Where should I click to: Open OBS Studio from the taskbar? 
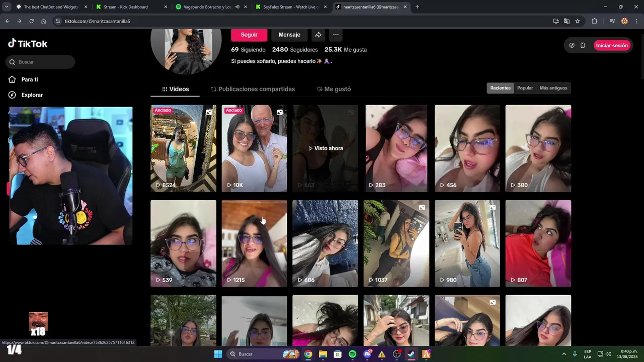point(396,354)
